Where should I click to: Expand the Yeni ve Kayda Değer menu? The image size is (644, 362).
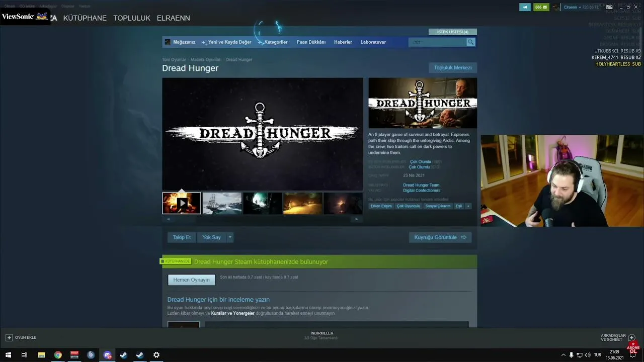(227, 42)
